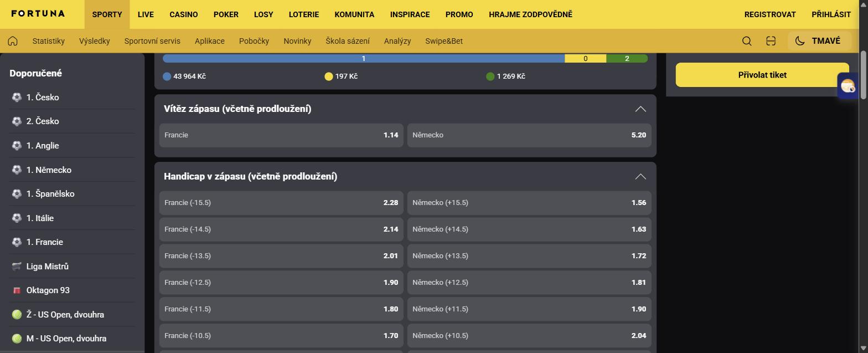Screen dimensions: 868x353
Task: Open the Škola sázení link
Action: click(x=348, y=41)
